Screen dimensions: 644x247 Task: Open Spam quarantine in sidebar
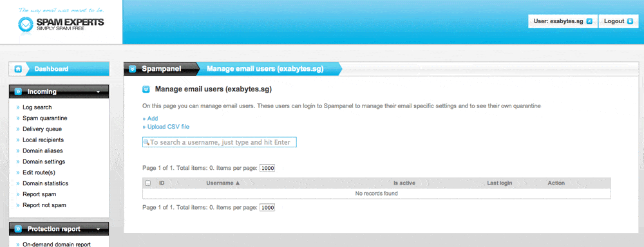(45, 118)
